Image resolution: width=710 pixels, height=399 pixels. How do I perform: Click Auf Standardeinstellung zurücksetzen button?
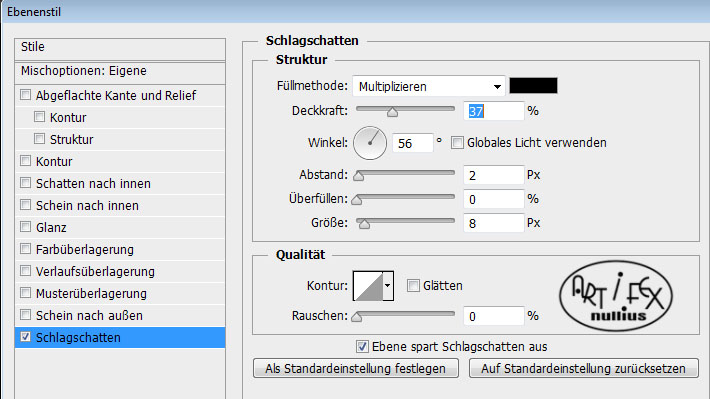click(x=584, y=369)
